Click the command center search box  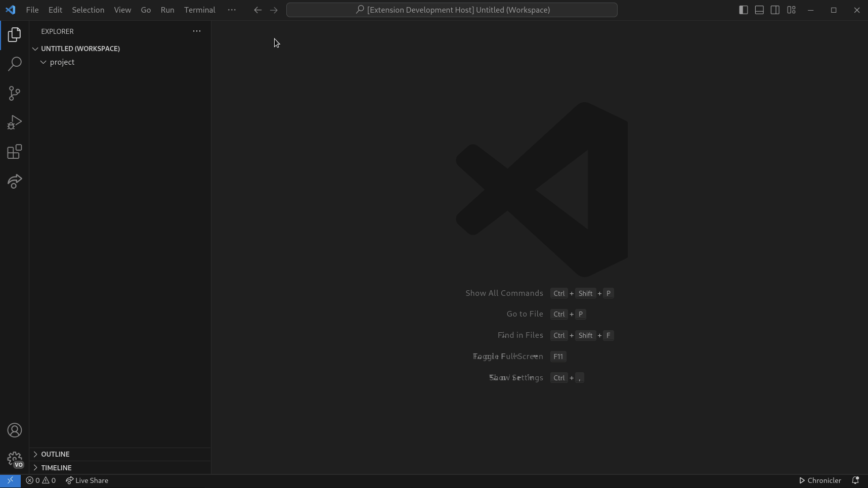tap(452, 10)
